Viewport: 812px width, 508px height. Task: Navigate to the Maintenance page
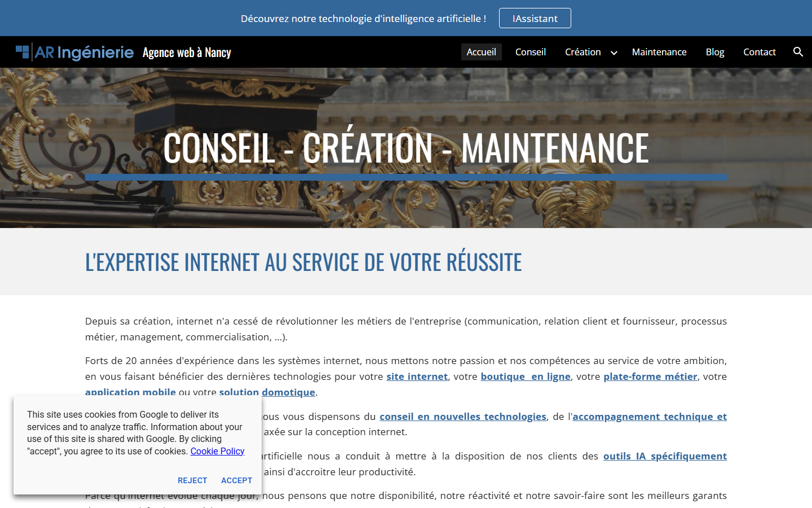[659, 52]
